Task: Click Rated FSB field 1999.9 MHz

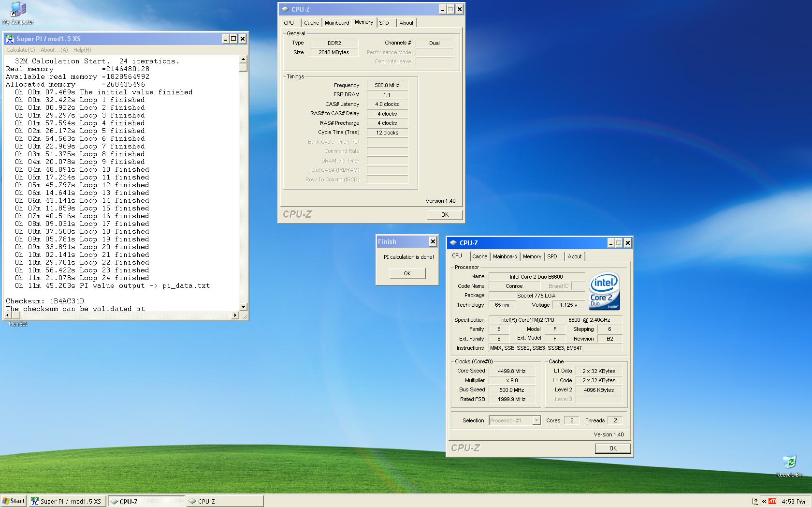Action: (x=512, y=399)
